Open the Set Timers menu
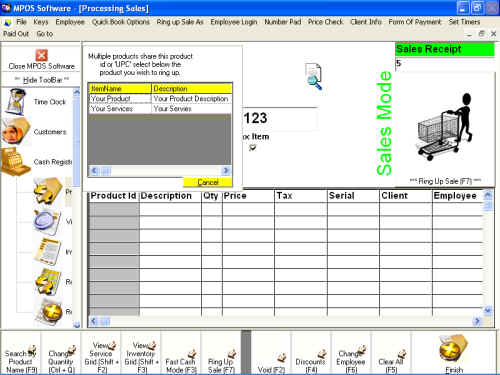Viewport: 500px width, 375px height. [x=464, y=22]
